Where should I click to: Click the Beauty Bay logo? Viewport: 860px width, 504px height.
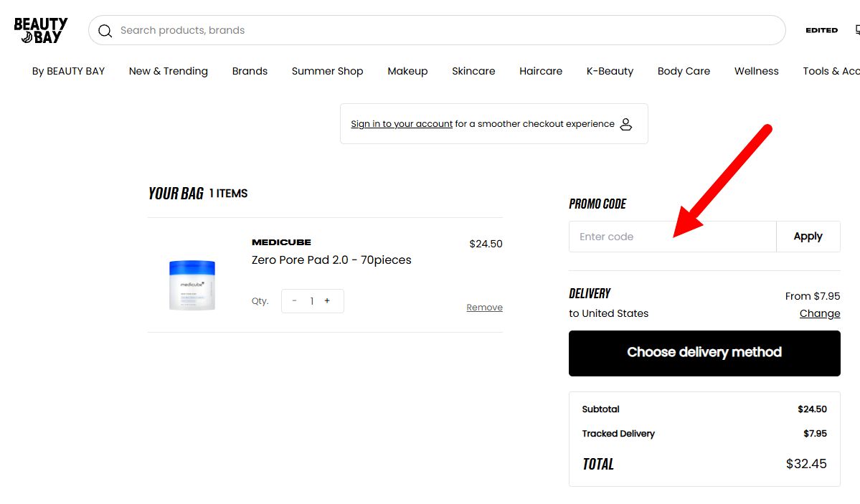[x=40, y=30]
